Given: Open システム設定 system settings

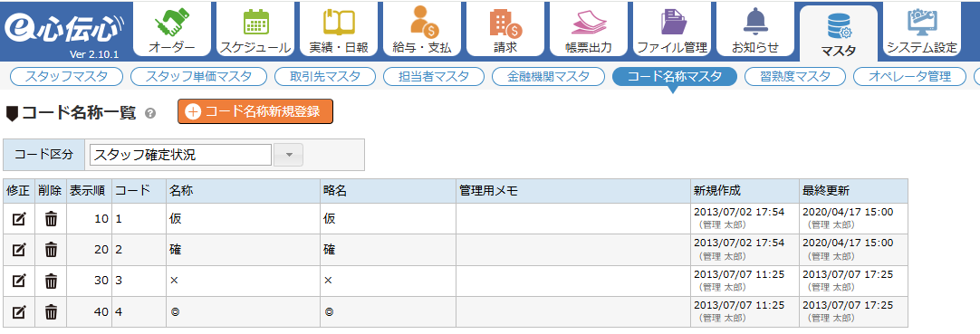Looking at the screenshot, I should (x=922, y=29).
